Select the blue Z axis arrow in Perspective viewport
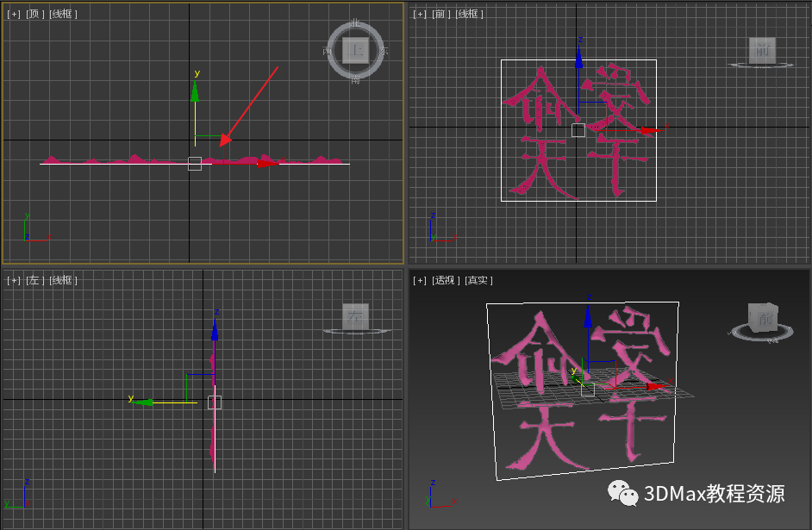This screenshot has height=530, width=812. coord(588,317)
